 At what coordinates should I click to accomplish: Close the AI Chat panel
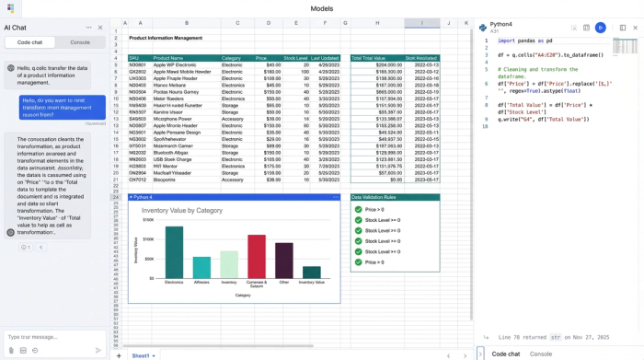100,28
